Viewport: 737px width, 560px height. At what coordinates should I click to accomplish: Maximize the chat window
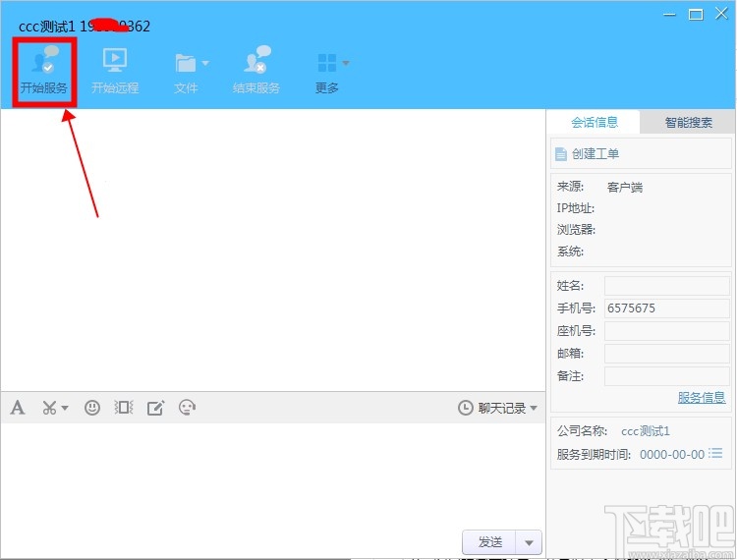(696, 15)
